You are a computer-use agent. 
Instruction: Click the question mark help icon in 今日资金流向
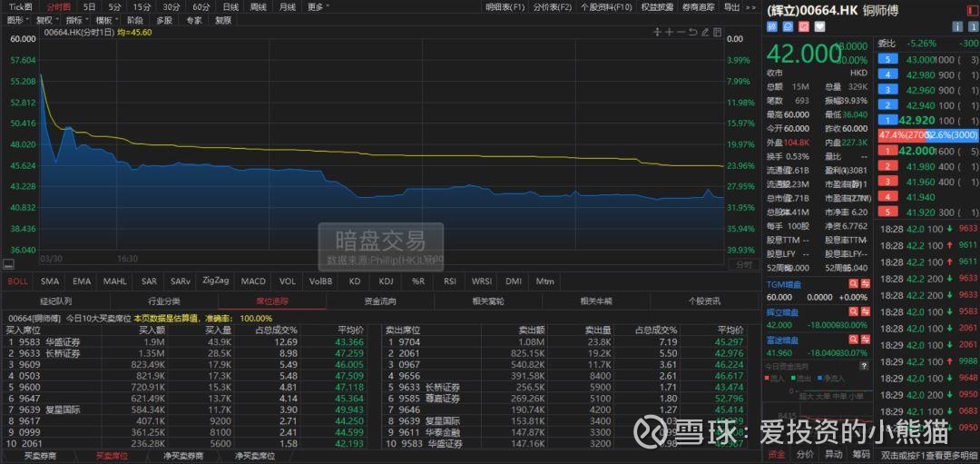pyautogui.click(x=867, y=366)
